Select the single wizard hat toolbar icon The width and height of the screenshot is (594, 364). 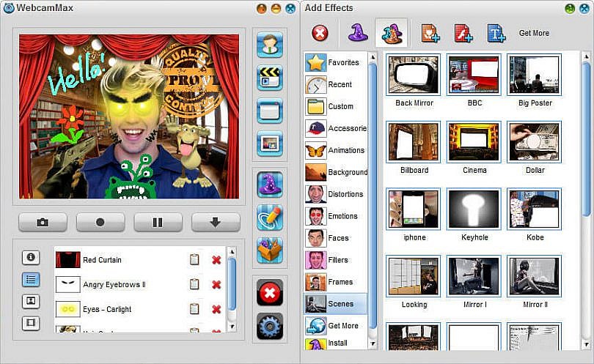pos(358,32)
